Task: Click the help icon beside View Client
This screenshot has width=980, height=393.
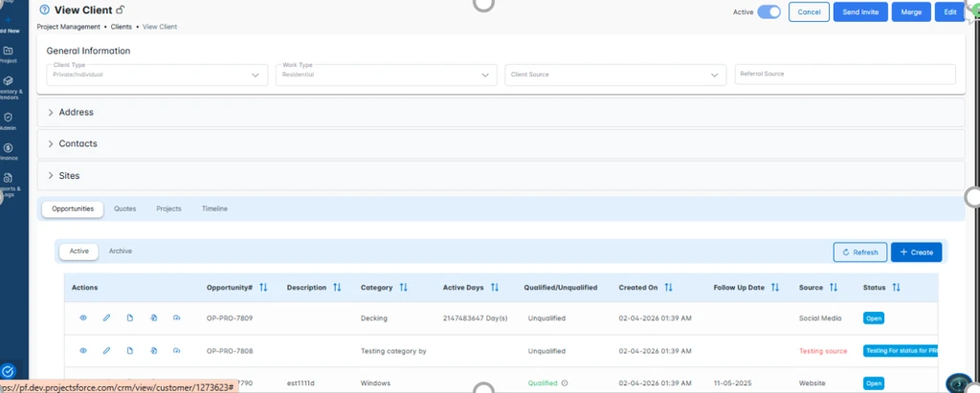Action: click(x=45, y=10)
